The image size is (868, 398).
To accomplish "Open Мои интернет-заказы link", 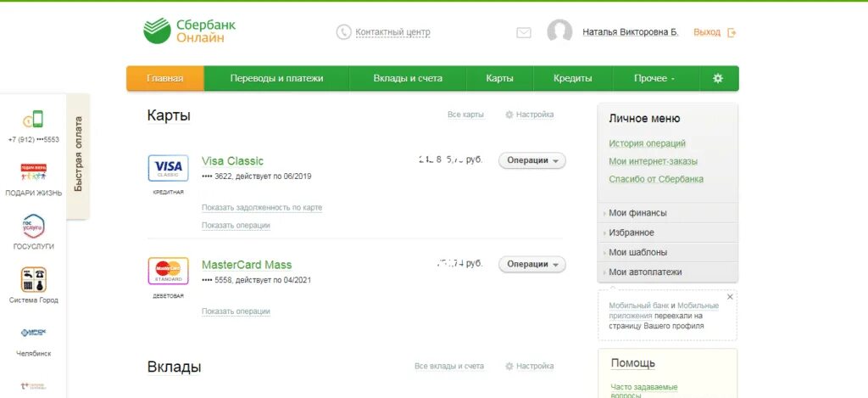I will 654,161.
